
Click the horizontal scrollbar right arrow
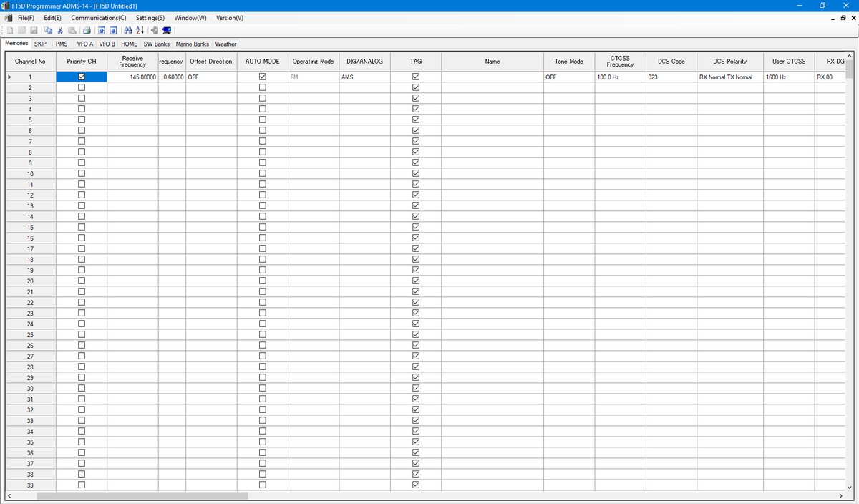[840, 495]
